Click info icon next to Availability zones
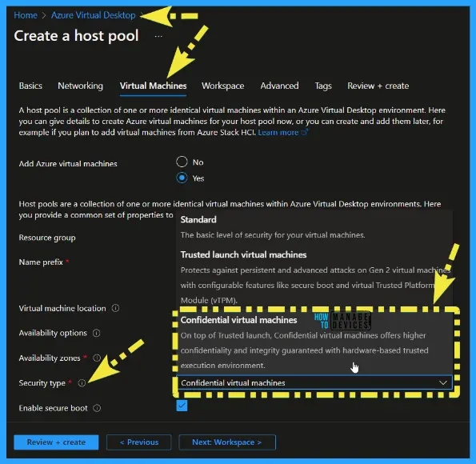Viewport: 476px width, 464px height. (97, 358)
